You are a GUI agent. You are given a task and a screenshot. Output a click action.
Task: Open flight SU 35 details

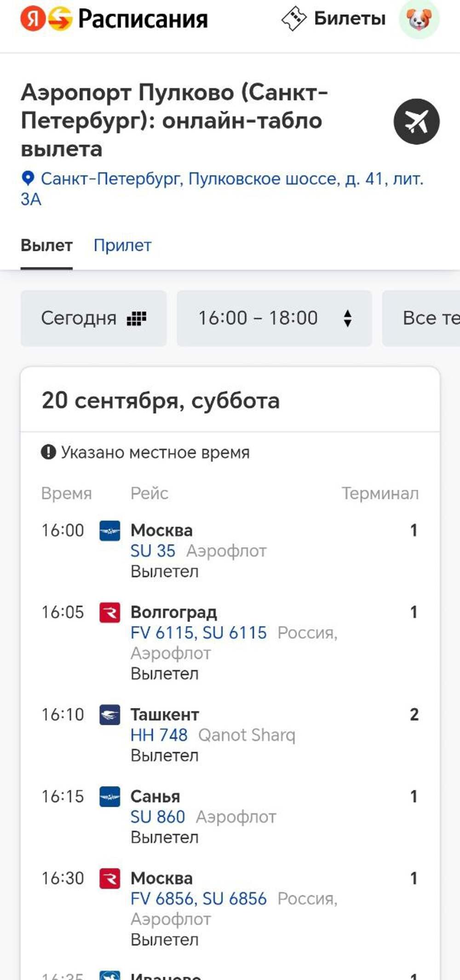click(153, 551)
